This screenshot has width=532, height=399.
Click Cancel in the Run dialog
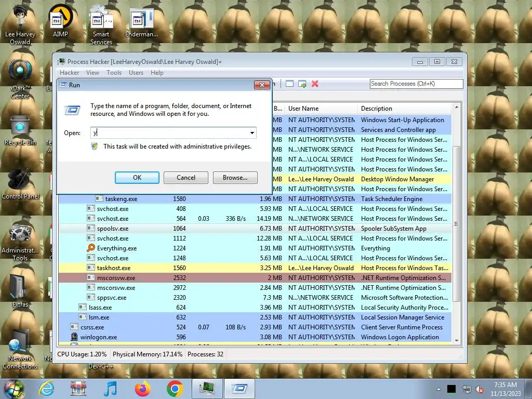186,178
